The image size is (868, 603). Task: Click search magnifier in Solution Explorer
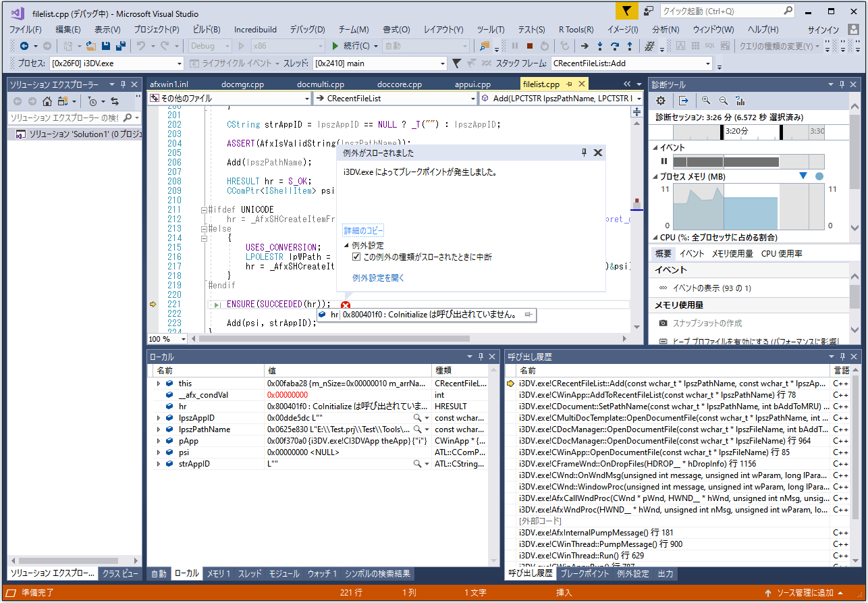(x=127, y=117)
